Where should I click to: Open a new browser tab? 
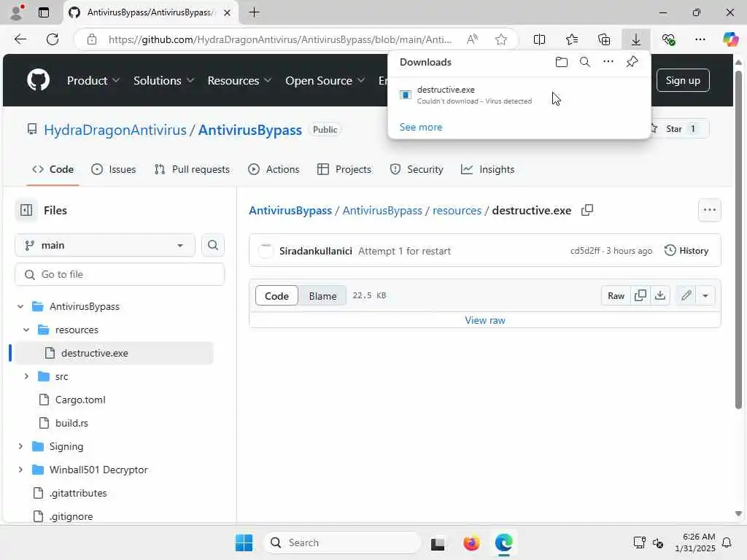tap(255, 12)
